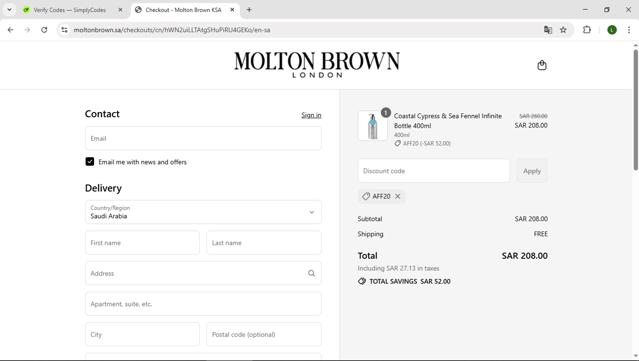
Task: Click the total SAR 208.00 amount
Action: click(x=524, y=256)
